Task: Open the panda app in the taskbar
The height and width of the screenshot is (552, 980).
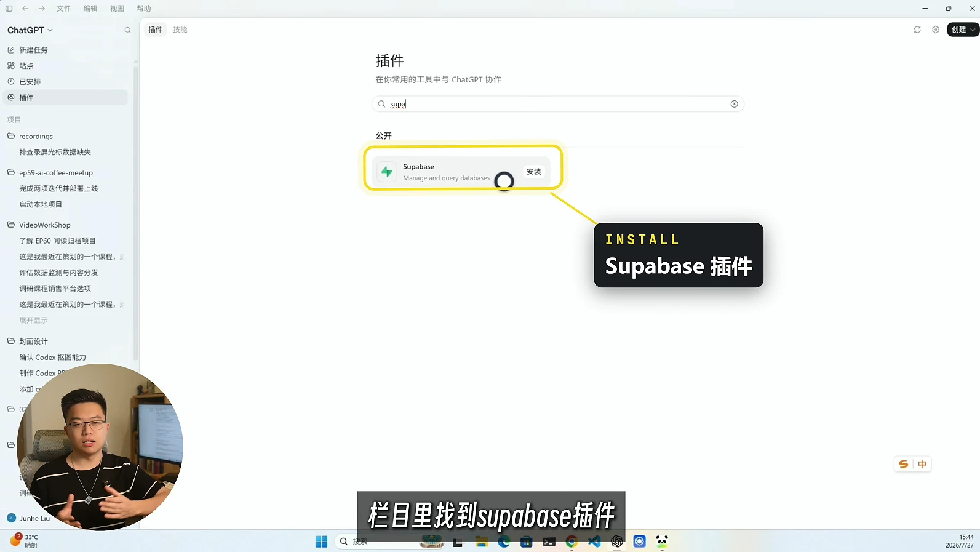Action: tap(662, 542)
